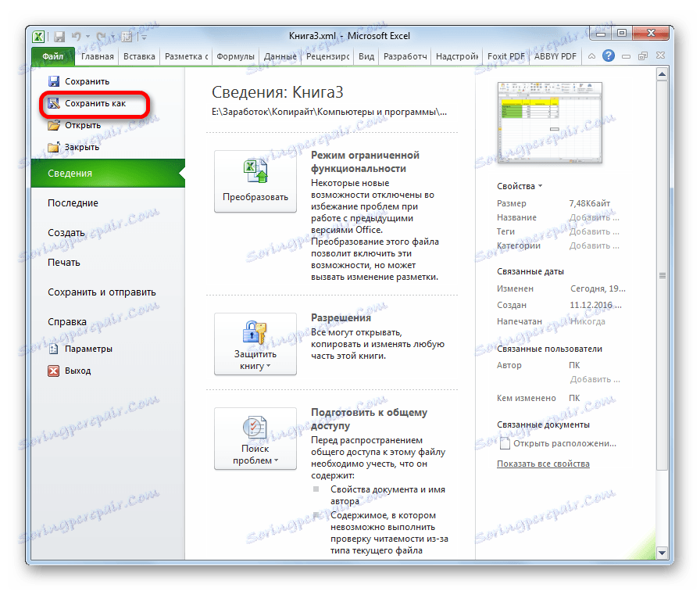Screen dimensions: 700x591
Task: Open the Рецензирование ribbon tab
Action: (327, 56)
